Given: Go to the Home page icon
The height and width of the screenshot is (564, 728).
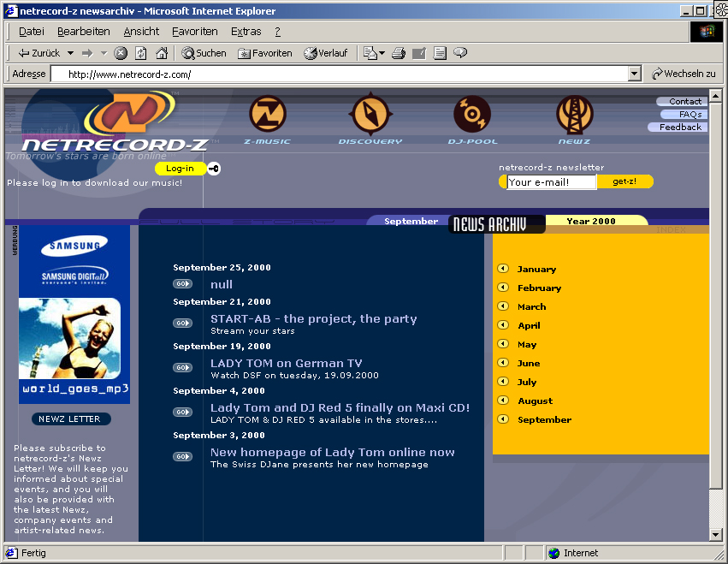Looking at the screenshot, I should click(x=161, y=53).
